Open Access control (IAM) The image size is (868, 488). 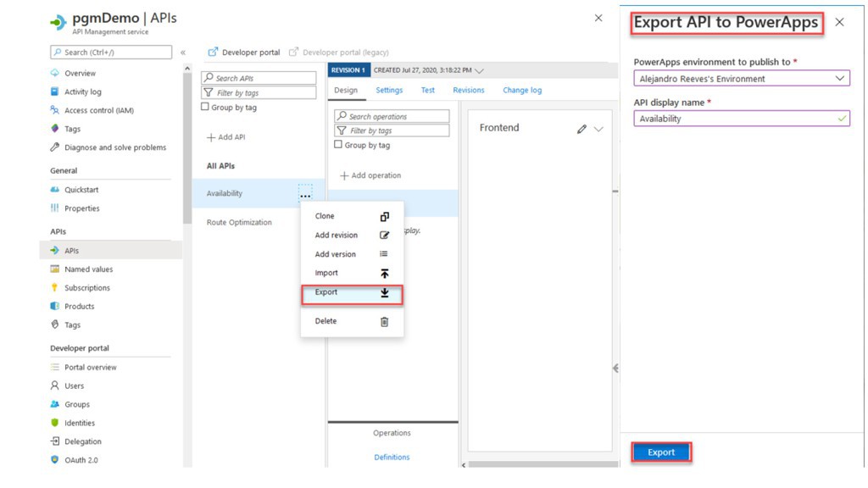[98, 110]
